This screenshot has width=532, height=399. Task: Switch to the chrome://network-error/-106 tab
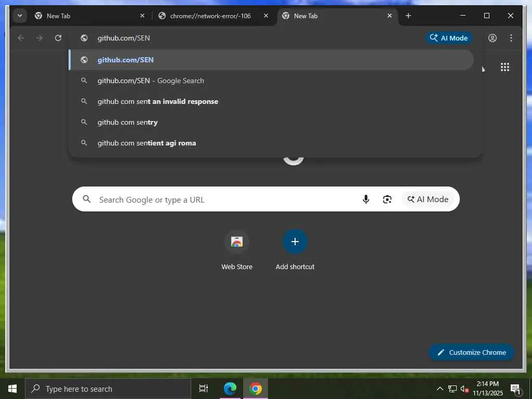coord(213,16)
